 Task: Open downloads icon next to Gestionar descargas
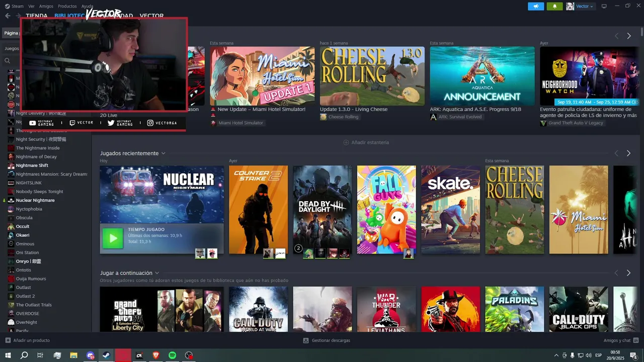(x=306, y=340)
